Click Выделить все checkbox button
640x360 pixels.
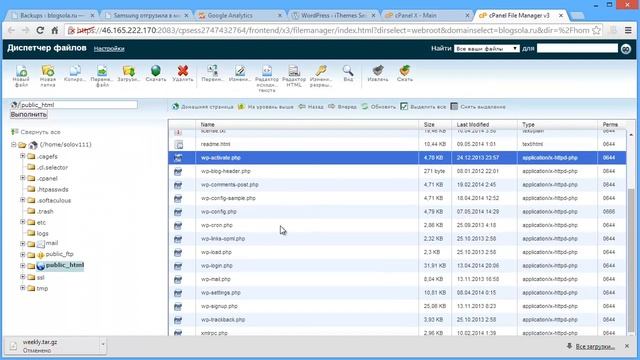[x=423, y=107]
